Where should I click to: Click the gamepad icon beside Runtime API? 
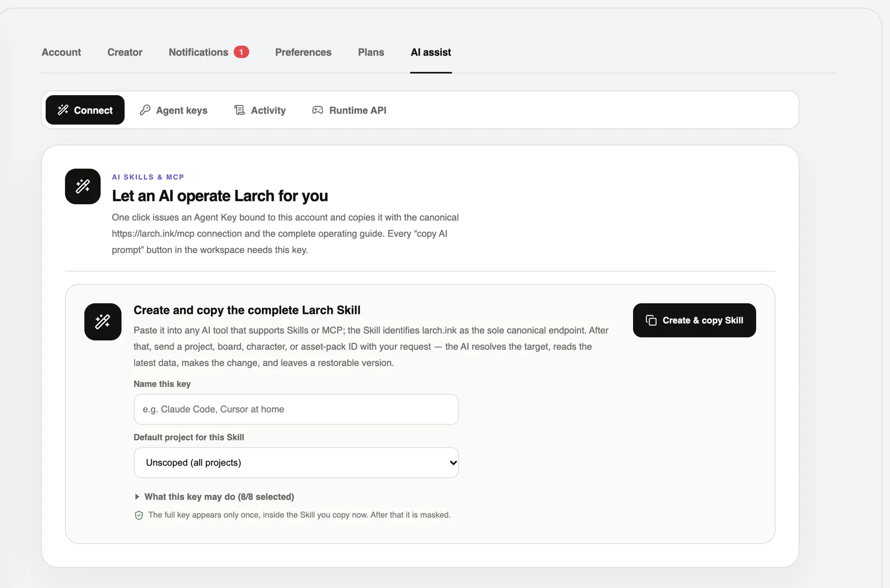[x=318, y=110]
